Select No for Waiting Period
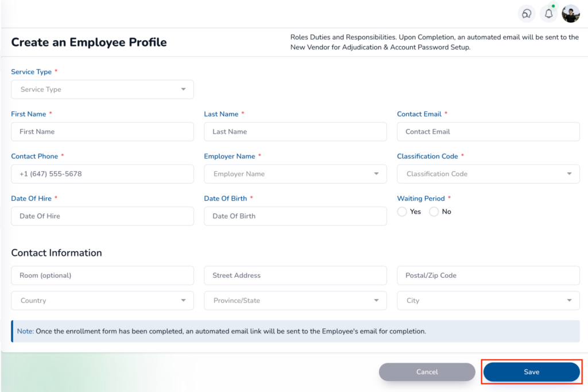The image size is (588, 392). pyautogui.click(x=434, y=212)
